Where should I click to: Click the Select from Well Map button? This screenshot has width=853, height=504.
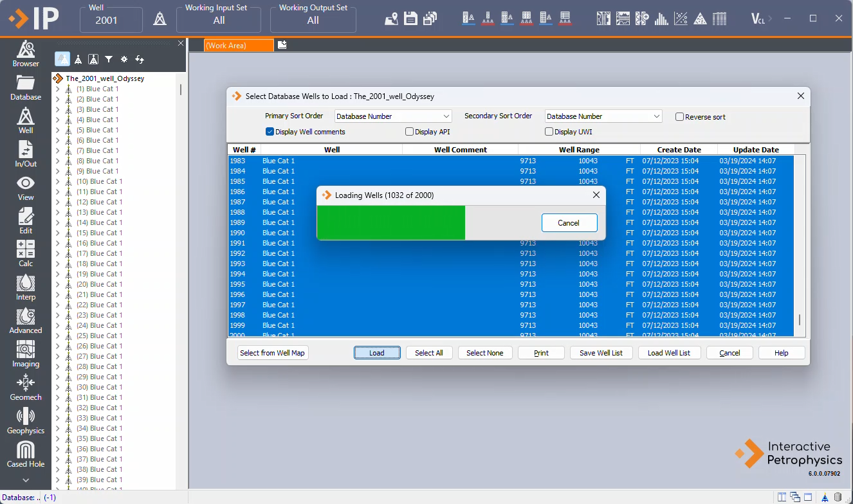point(272,353)
